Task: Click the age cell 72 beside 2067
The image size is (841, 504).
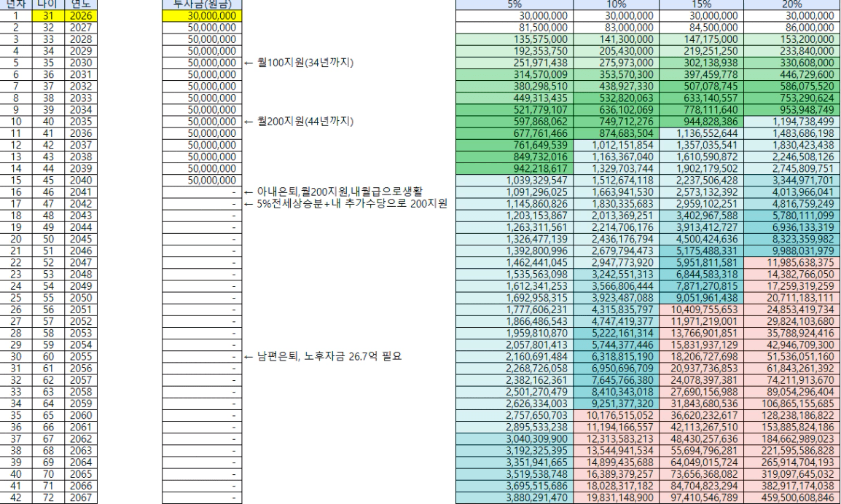Action: (x=49, y=497)
